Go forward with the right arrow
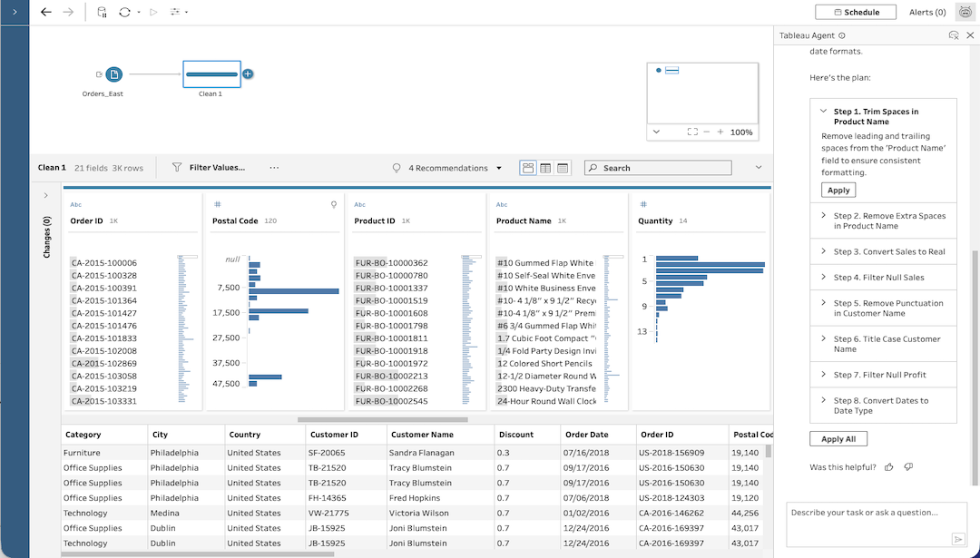Screen dimensions: 980x558 point(69,12)
